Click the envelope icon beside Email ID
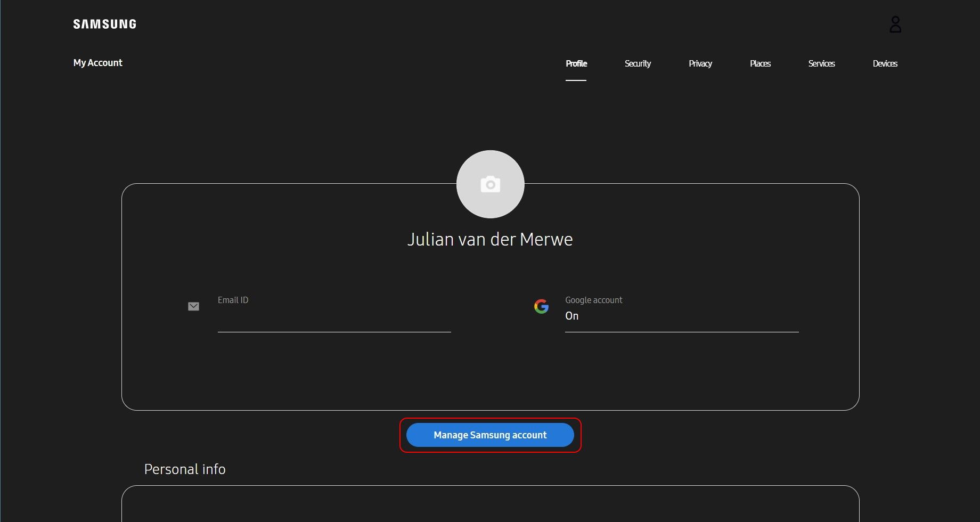Viewport: 980px width, 522px height. coord(193,306)
